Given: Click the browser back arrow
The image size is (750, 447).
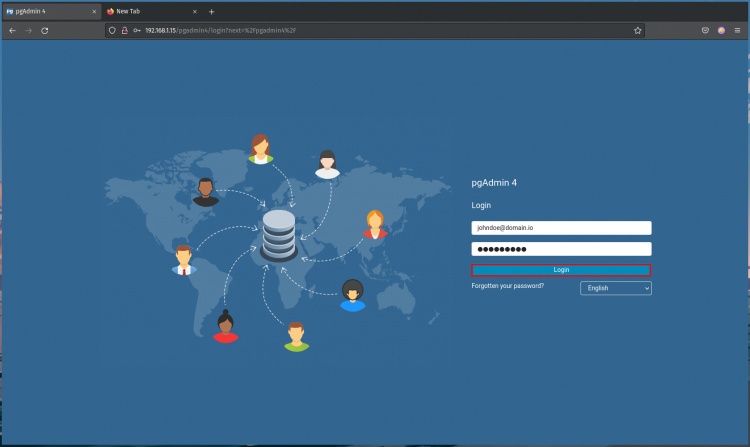Looking at the screenshot, I should [x=11, y=31].
